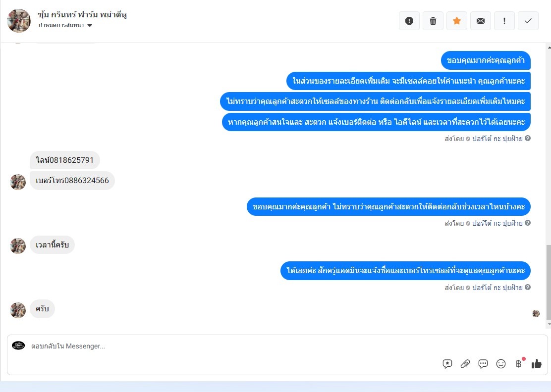Attach a file with the paperclip icon
Image resolution: width=551 pixels, height=392 pixels.
click(x=465, y=364)
